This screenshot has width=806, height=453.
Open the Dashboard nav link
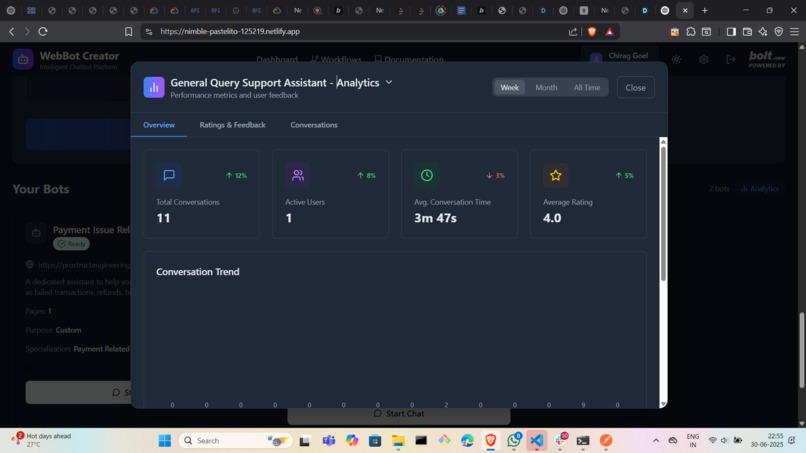pyautogui.click(x=277, y=60)
